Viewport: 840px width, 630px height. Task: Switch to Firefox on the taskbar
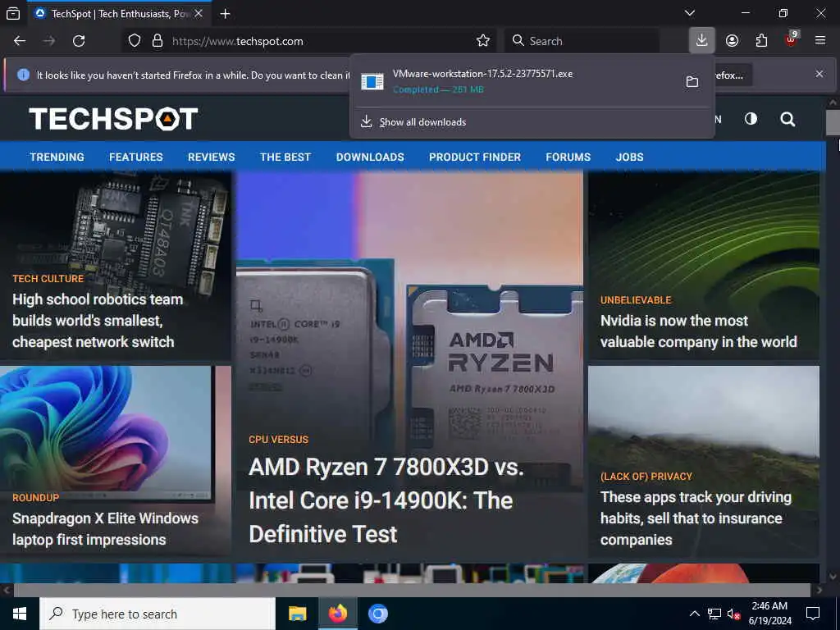click(337, 614)
